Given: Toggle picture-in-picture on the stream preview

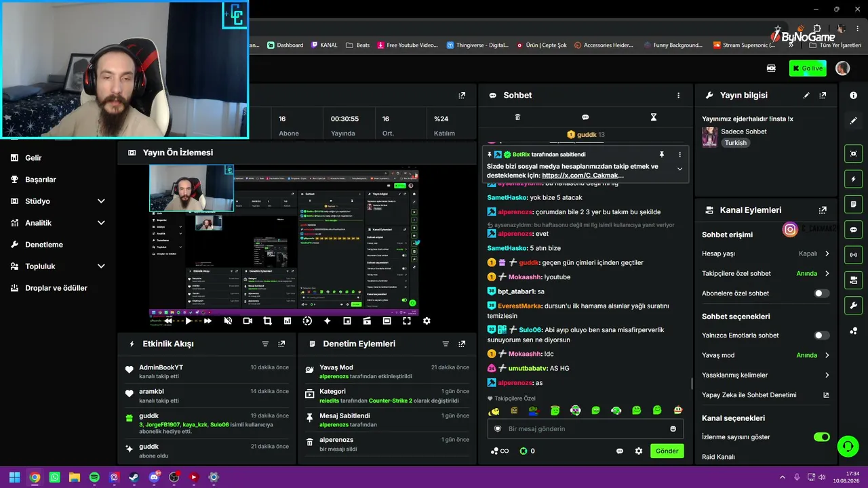Looking at the screenshot, I should pos(347,321).
